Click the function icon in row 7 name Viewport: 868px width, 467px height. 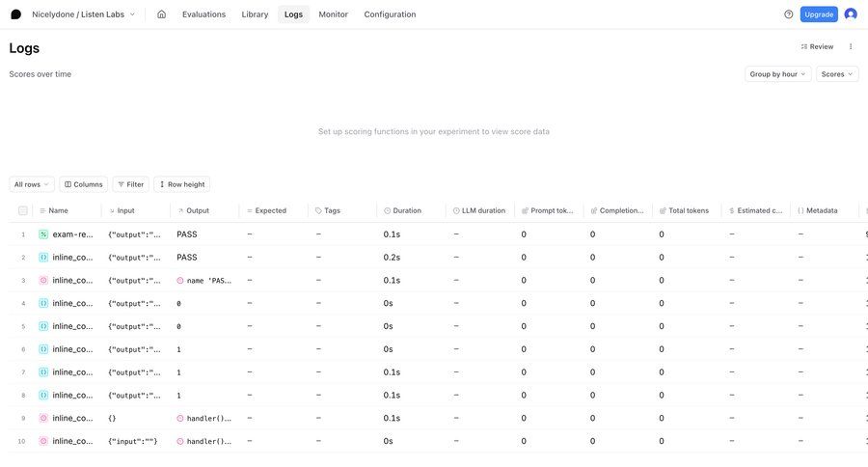point(43,372)
